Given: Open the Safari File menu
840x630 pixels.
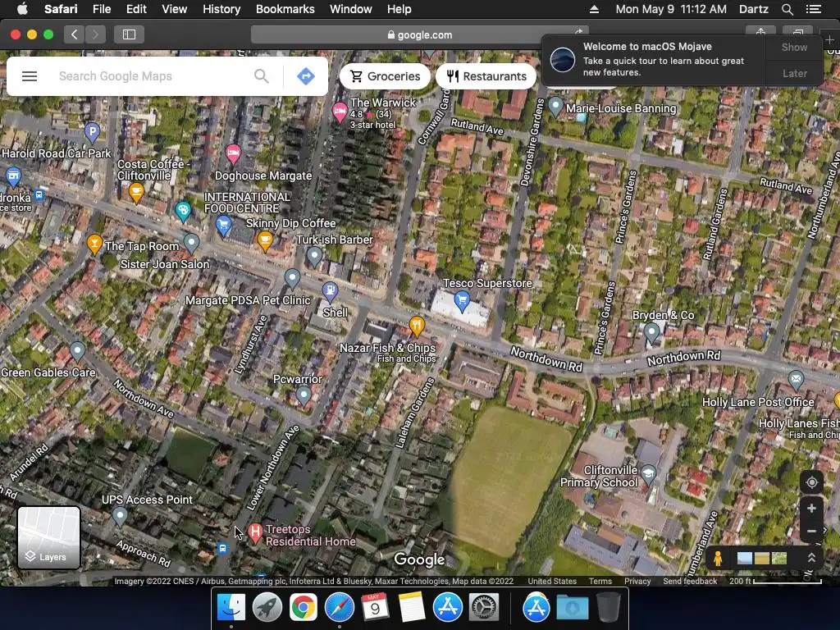Looking at the screenshot, I should tap(101, 9).
